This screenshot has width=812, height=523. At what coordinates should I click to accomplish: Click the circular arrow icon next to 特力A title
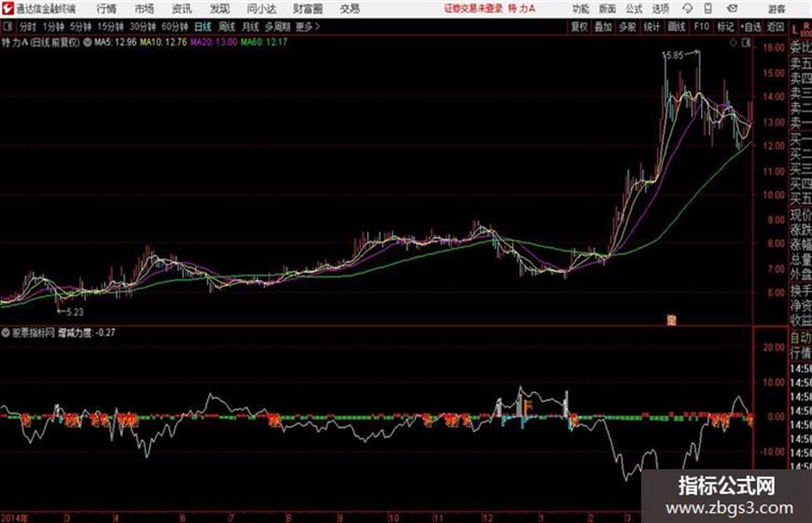coord(88,42)
